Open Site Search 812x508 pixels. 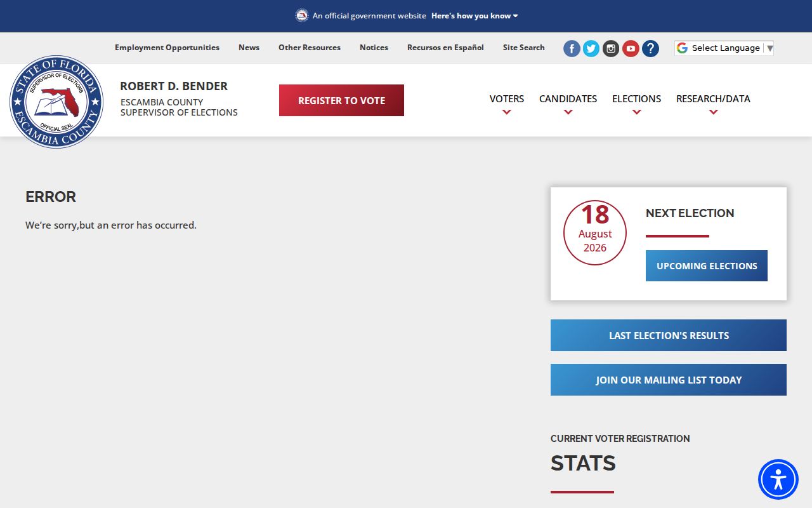click(524, 48)
